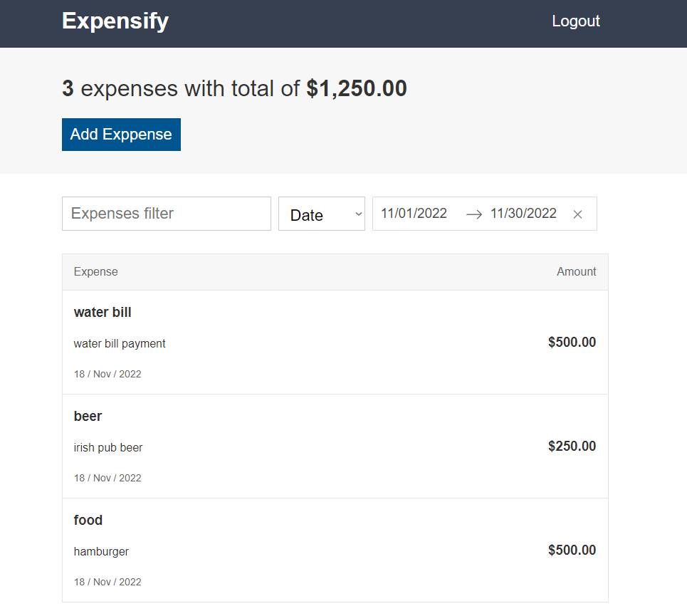The width and height of the screenshot is (687, 616).
Task: Click the expenses total heading text
Action: click(234, 88)
